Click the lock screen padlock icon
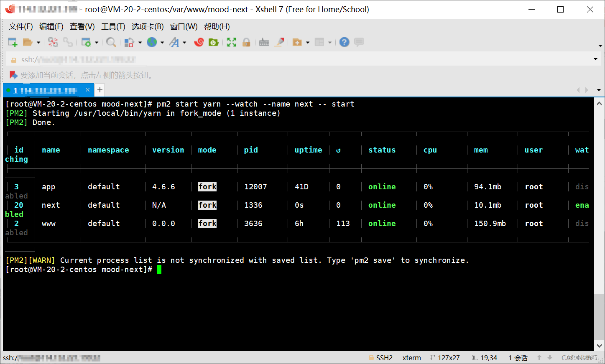This screenshot has width=605, height=364. (x=246, y=42)
